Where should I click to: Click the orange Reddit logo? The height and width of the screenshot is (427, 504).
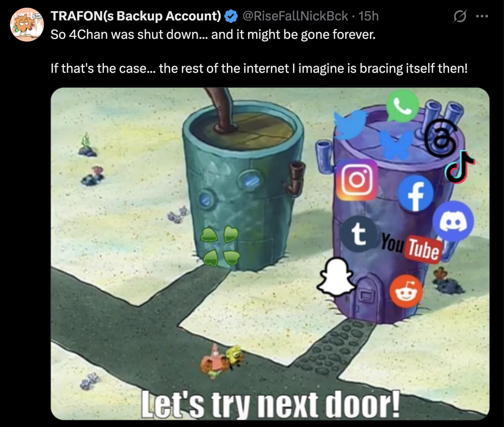(x=406, y=291)
